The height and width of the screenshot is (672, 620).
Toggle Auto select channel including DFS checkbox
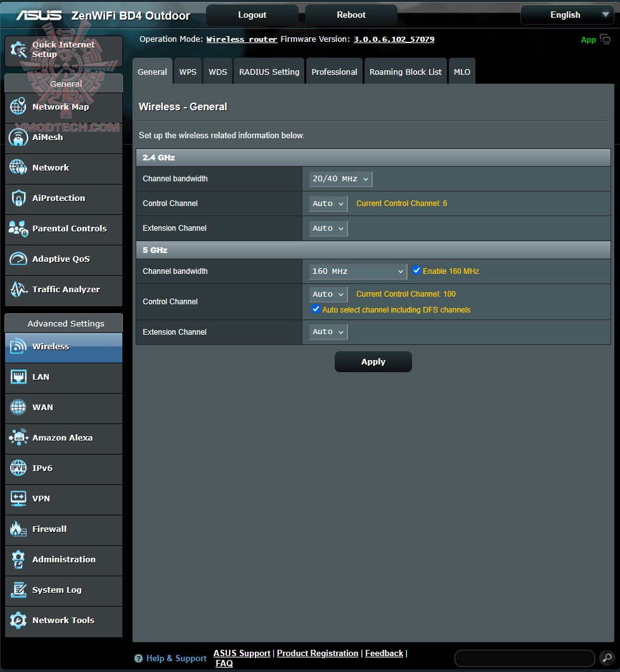click(316, 309)
